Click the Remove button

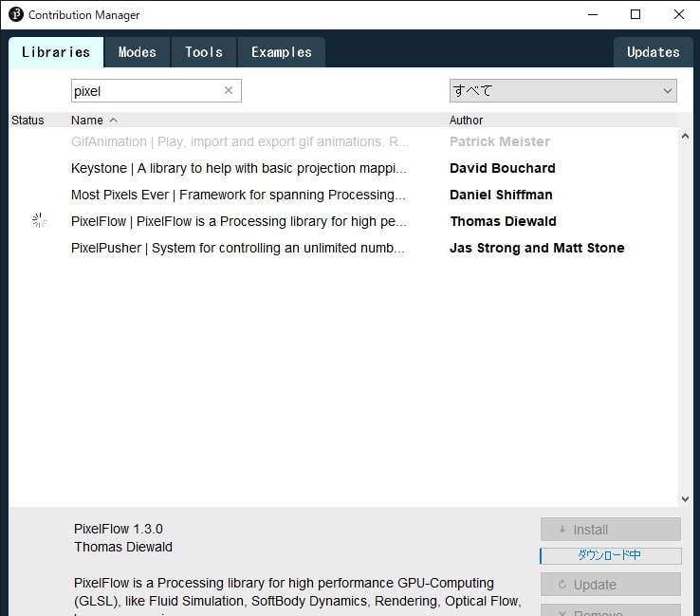click(610, 610)
